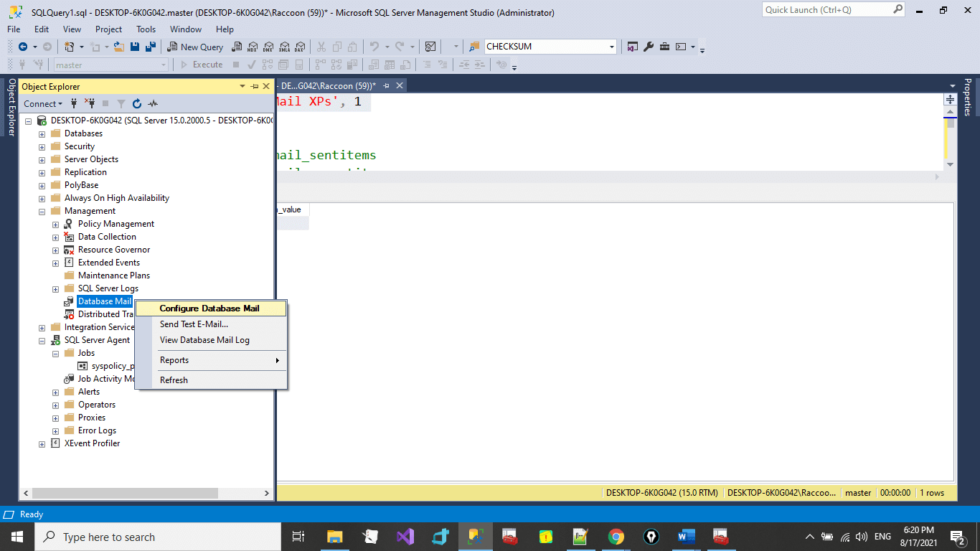Launch Google Chrome from the taskbar
This screenshot has height=551, width=980.
tap(616, 536)
